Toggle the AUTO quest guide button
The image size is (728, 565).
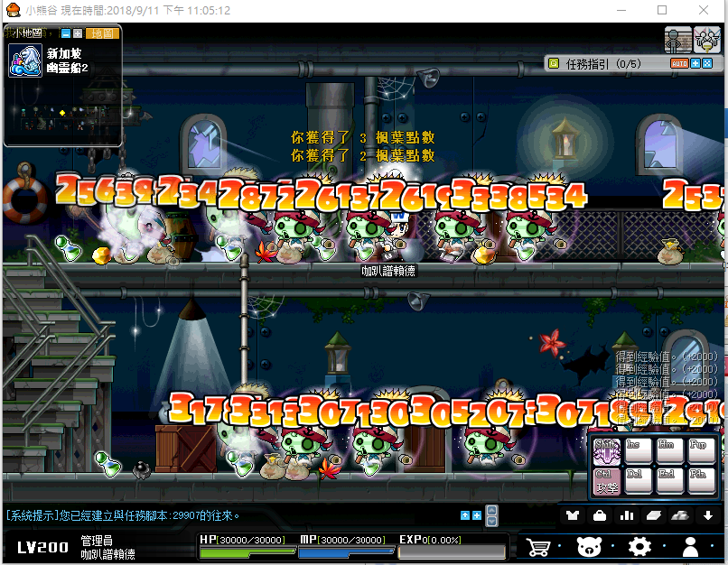point(679,63)
